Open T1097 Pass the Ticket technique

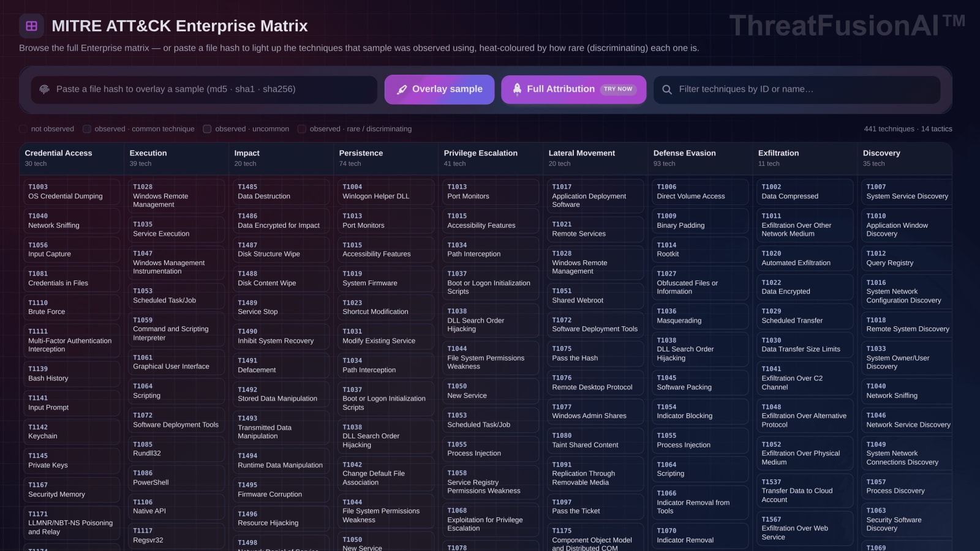click(595, 506)
